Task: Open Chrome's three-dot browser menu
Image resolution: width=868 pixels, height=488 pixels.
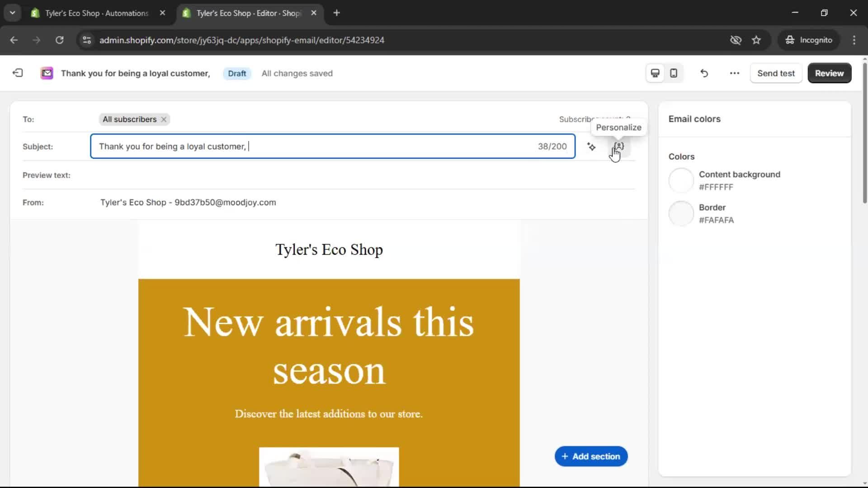Action: [x=854, y=40]
